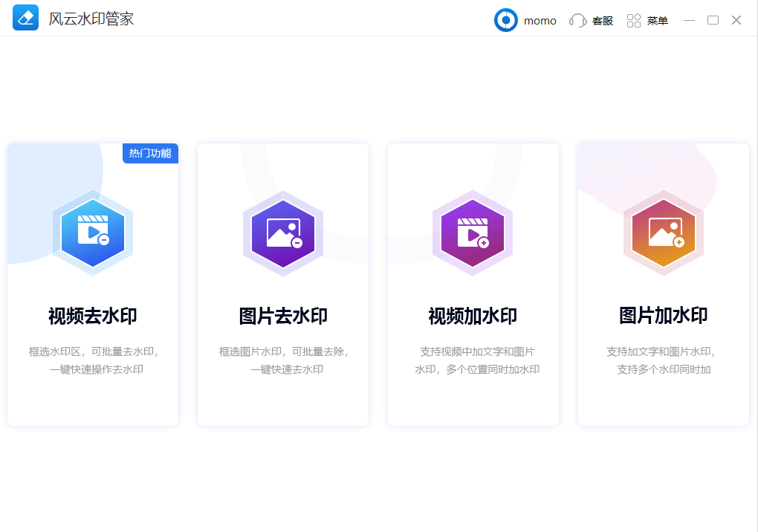Open the 菜单 grid icon

[634, 20]
